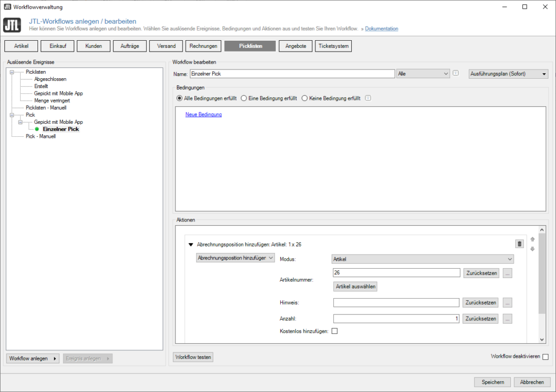
Task: Open the ellipsis button next to Artikelnummer
Action: coord(507,273)
